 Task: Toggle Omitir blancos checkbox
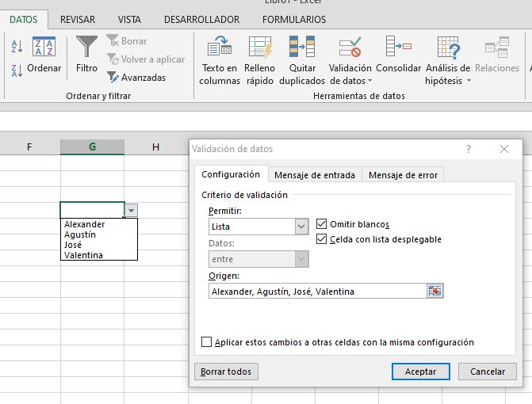coord(321,224)
